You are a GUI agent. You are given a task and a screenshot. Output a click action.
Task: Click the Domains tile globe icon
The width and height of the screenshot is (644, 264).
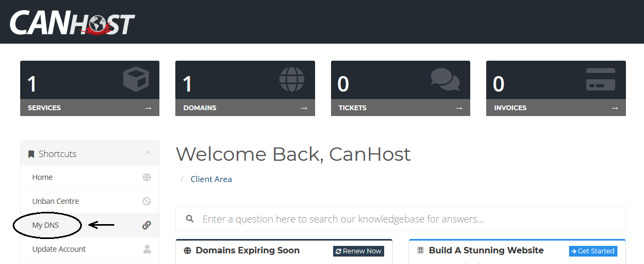pyautogui.click(x=292, y=80)
